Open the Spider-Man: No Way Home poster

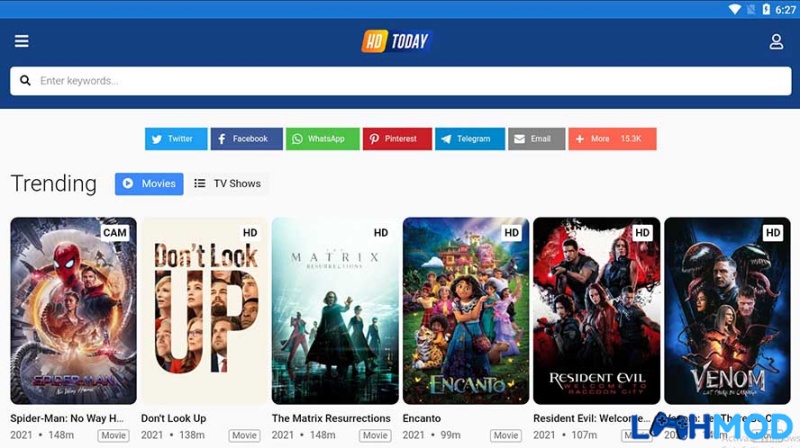(73, 311)
